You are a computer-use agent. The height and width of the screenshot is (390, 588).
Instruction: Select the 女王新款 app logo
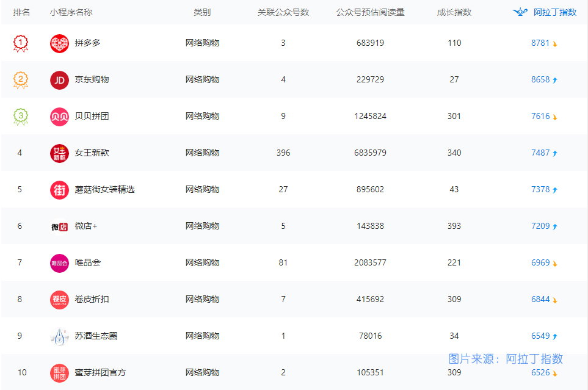pyautogui.click(x=59, y=153)
